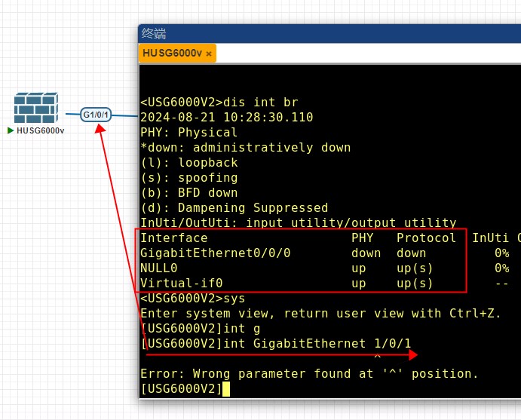Image resolution: width=521 pixels, height=420 pixels.
Task: Click '*down: administratively down' line
Action: point(246,147)
